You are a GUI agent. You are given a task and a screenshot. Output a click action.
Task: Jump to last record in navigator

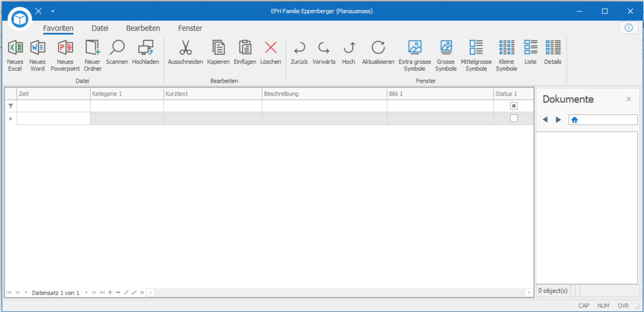(102, 292)
